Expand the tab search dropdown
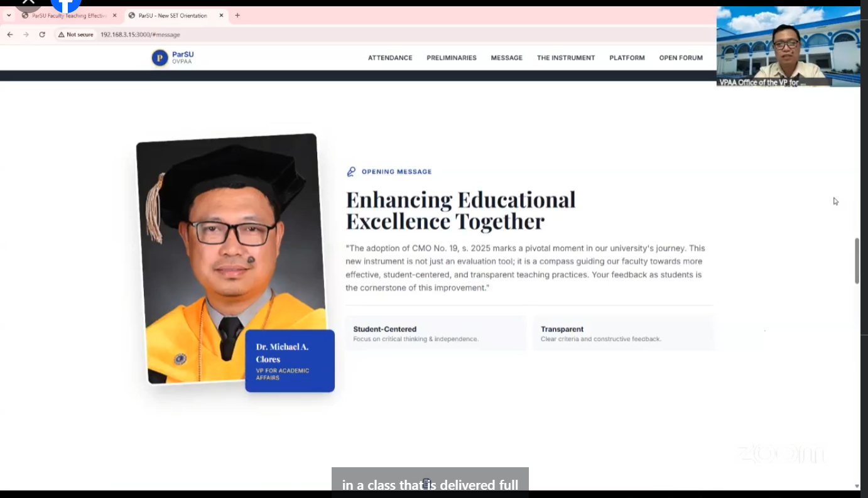 (9, 16)
